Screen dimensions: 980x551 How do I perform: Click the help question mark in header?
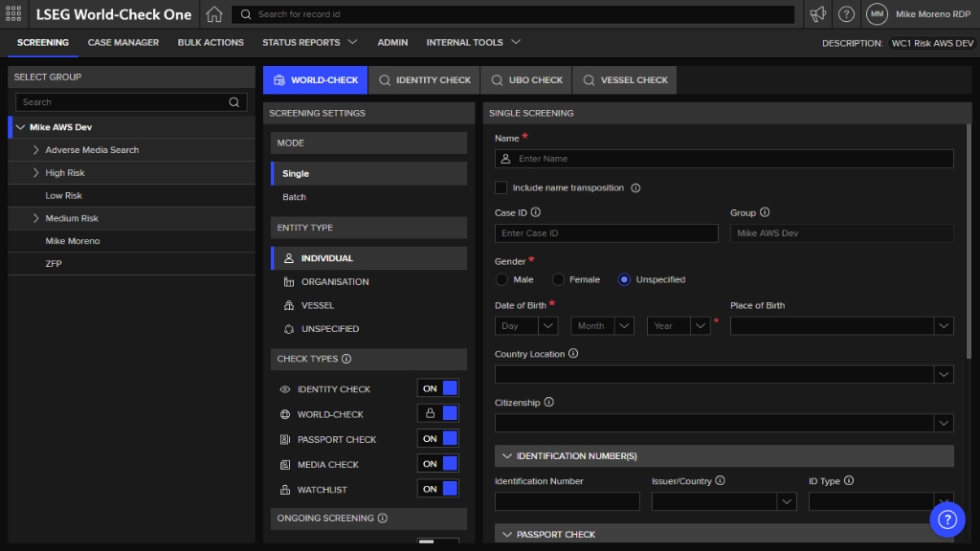(846, 14)
